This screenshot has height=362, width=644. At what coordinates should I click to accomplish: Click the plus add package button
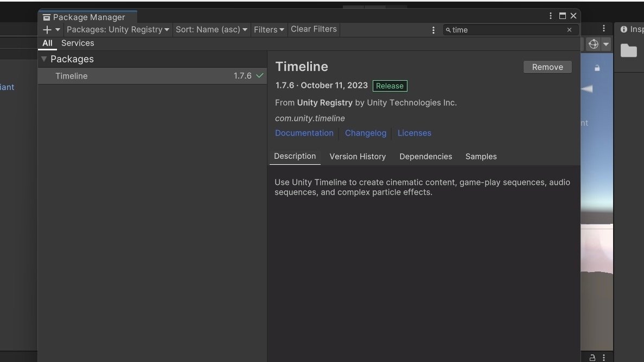(47, 30)
